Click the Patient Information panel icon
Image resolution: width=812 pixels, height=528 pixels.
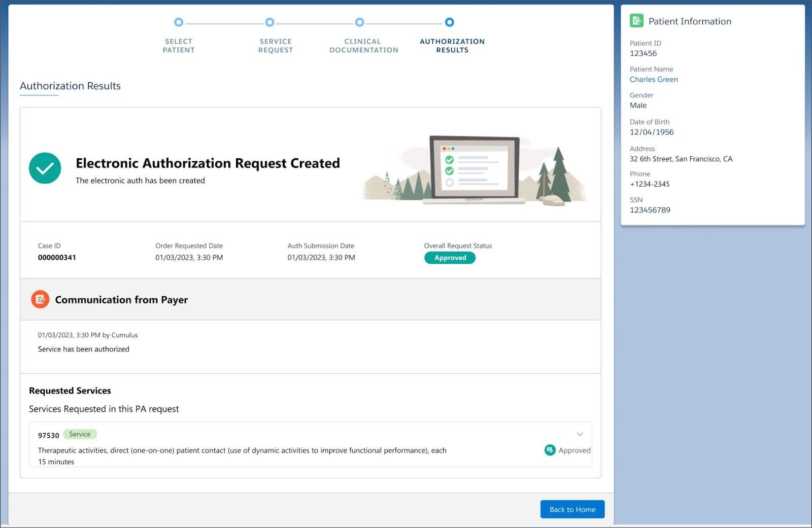pos(636,21)
